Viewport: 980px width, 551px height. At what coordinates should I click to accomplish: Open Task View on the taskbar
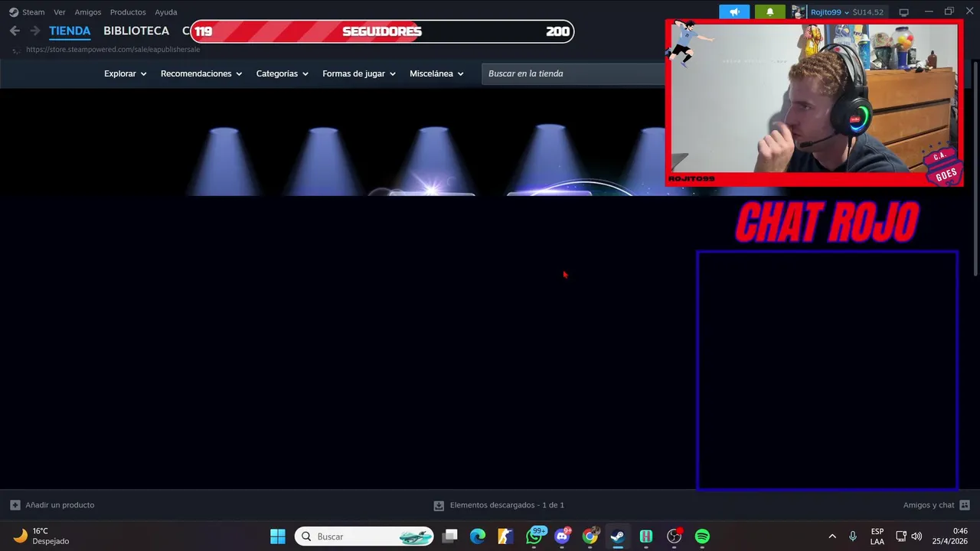pos(450,536)
